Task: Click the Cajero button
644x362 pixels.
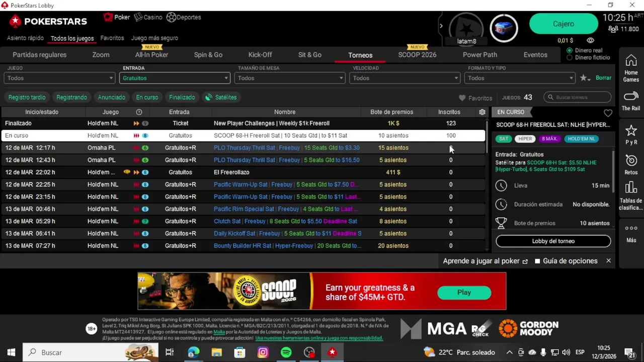Action: (x=563, y=24)
